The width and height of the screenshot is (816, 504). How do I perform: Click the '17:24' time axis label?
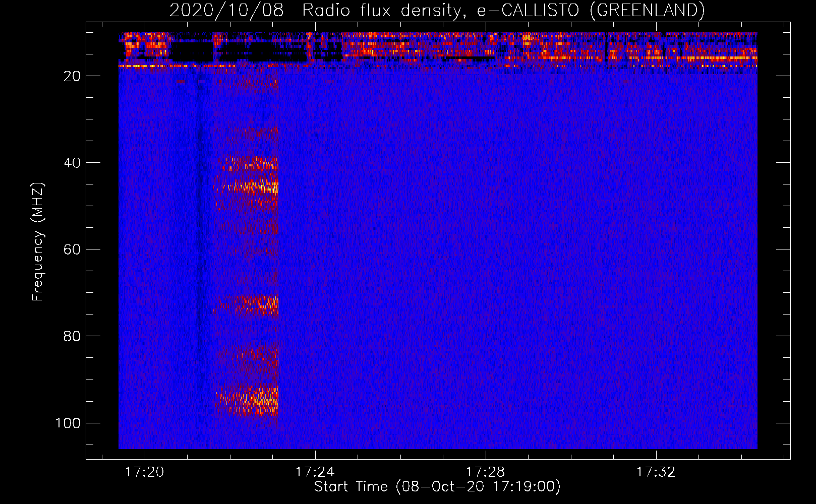pyautogui.click(x=315, y=472)
